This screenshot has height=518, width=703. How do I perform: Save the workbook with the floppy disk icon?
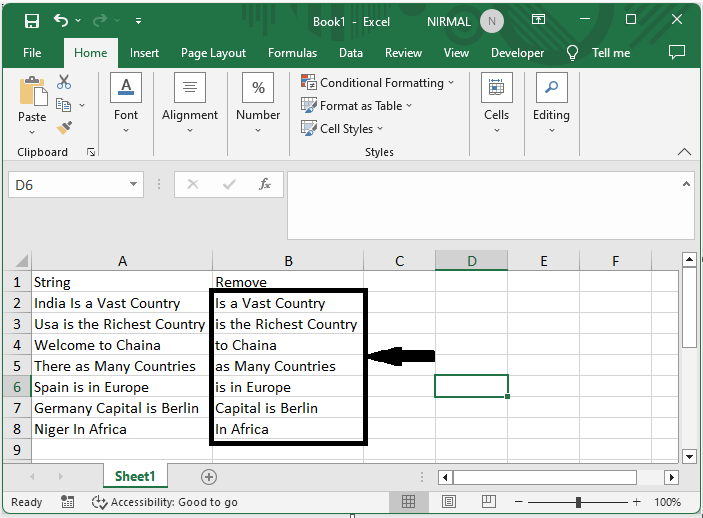32,21
